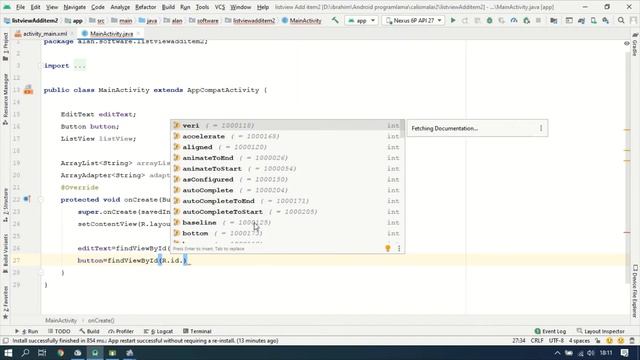
Task: Open UTF-8 encoding selector
Action: (x=556, y=340)
